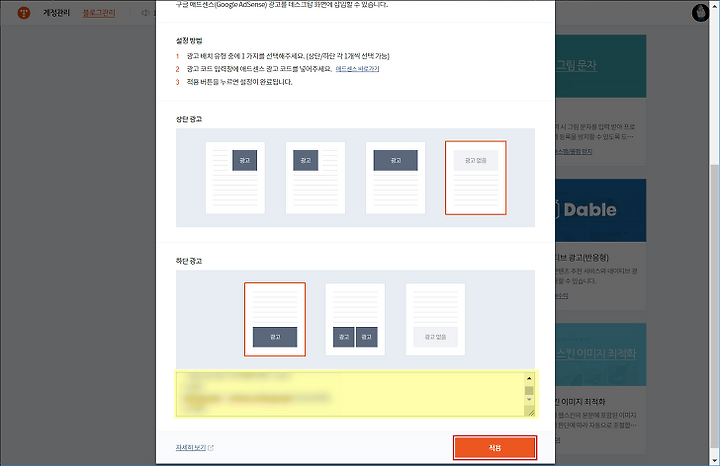This screenshot has width=720, height=466.
Task: Open the 자세히보기 link
Action: click(x=191, y=447)
